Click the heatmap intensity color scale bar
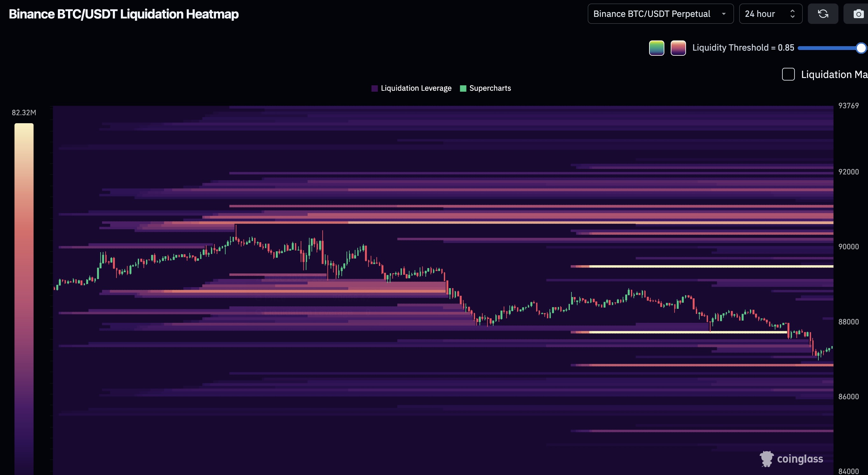This screenshot has height=475, width=868. [24, 297]
